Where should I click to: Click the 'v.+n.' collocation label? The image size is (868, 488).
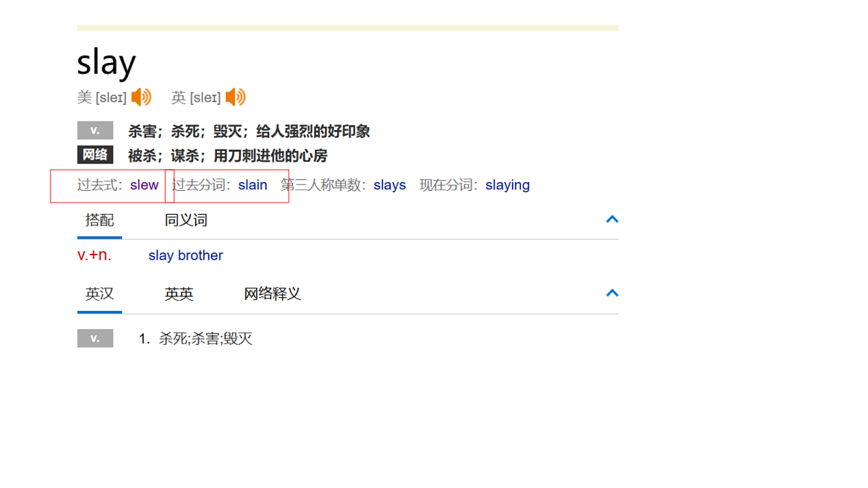[x=95, y=254]
